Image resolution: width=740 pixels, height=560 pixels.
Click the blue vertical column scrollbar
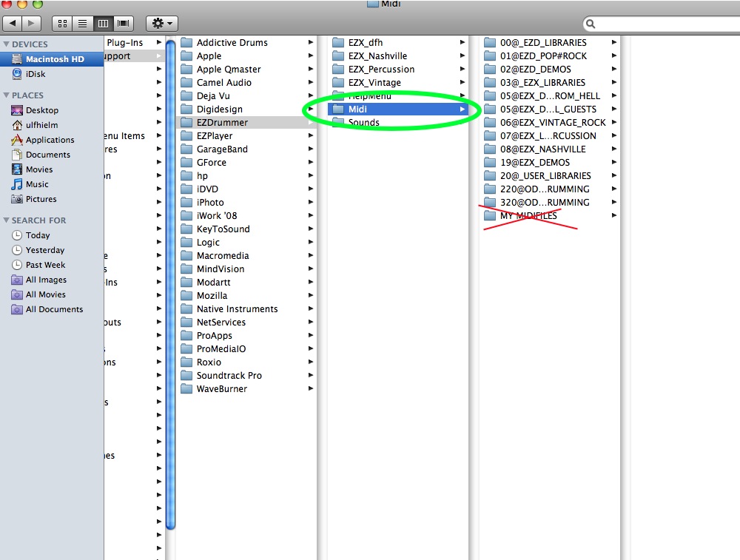click(171, 285)
